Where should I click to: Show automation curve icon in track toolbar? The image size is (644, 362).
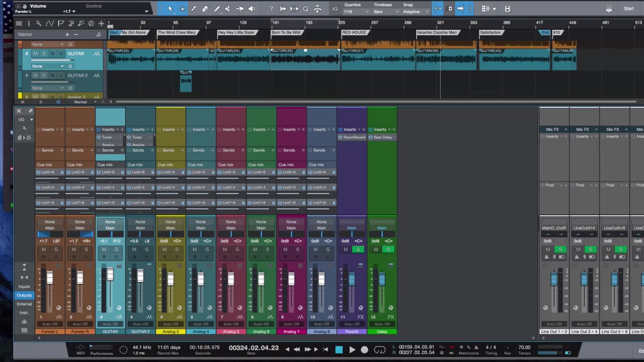tap(50, 23)
